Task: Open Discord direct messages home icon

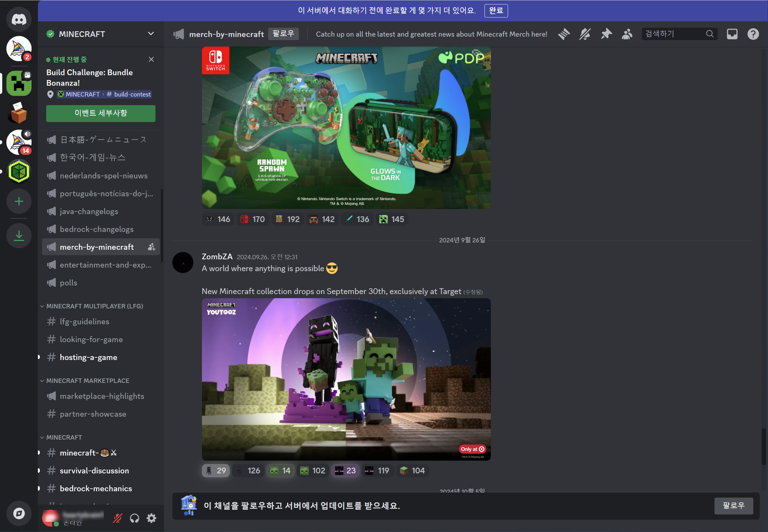Action: [x=19, y=19]
